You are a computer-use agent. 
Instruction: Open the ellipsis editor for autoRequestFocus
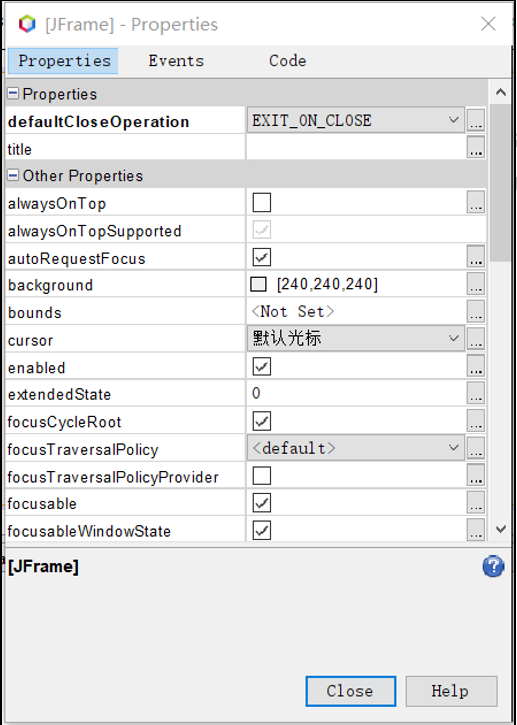point(476,257)
